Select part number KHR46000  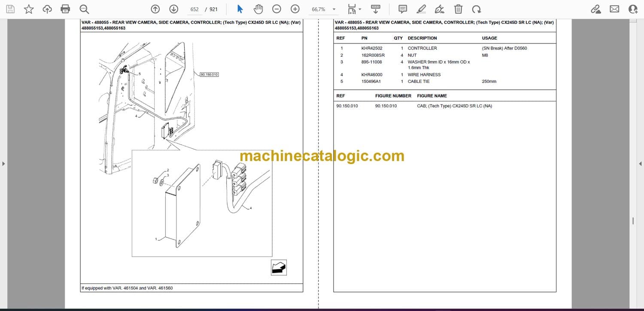(x=372, y=75)
